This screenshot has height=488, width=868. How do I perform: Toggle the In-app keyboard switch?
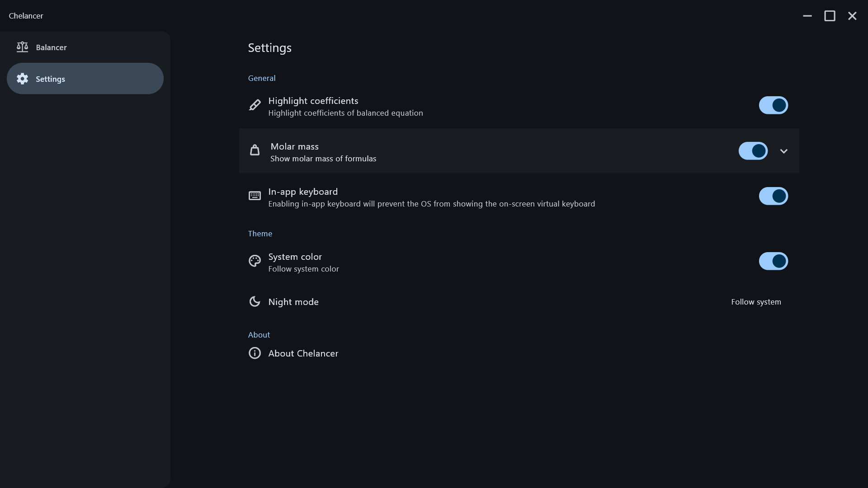click(x=773, y=196)
